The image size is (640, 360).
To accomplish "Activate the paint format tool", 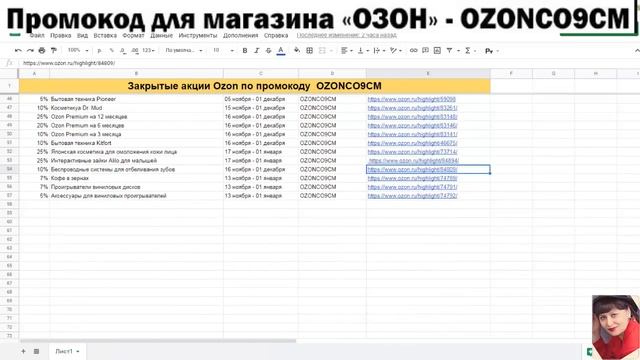I will 53,51.
